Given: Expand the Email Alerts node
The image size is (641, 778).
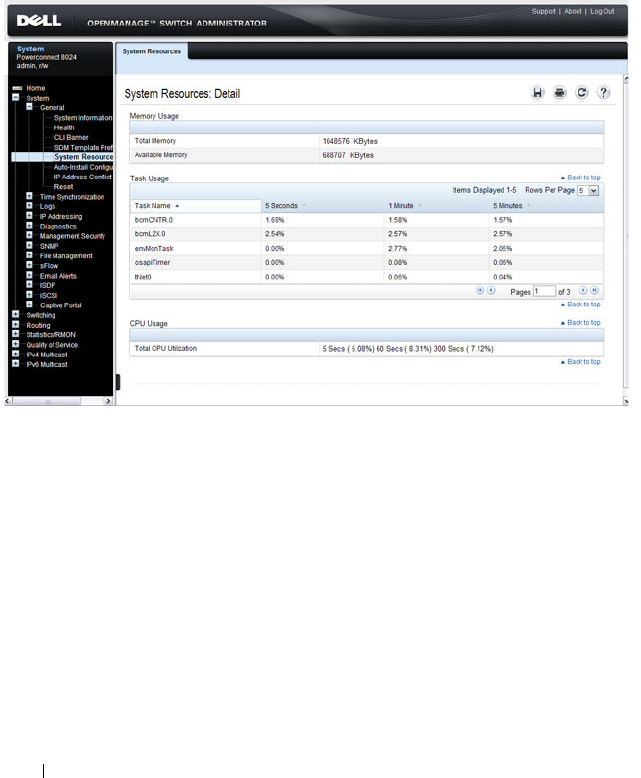Looking at the screenshot, I should [x=29, y=275].
